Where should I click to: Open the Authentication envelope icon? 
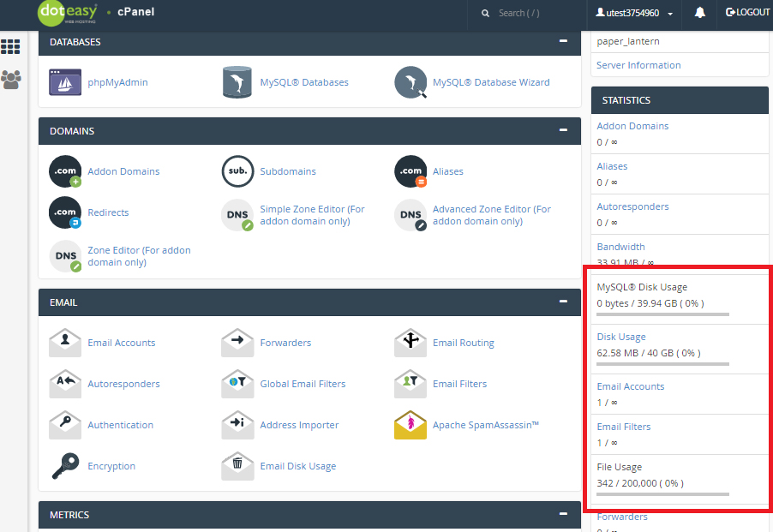[65, 425]
